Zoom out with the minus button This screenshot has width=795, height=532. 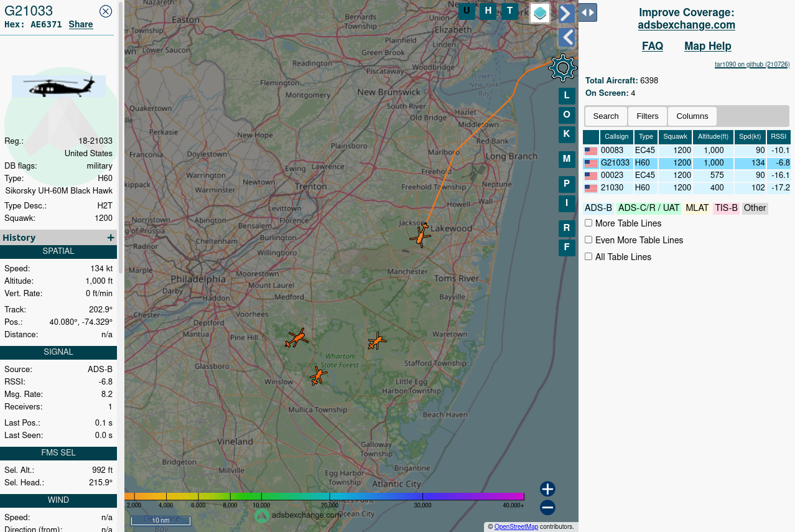click(547, 508)
